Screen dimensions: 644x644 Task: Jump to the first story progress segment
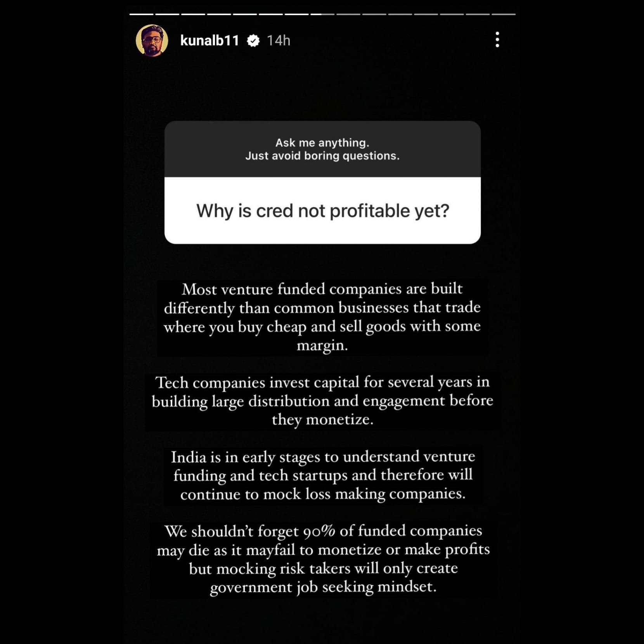tap(141, 14)
